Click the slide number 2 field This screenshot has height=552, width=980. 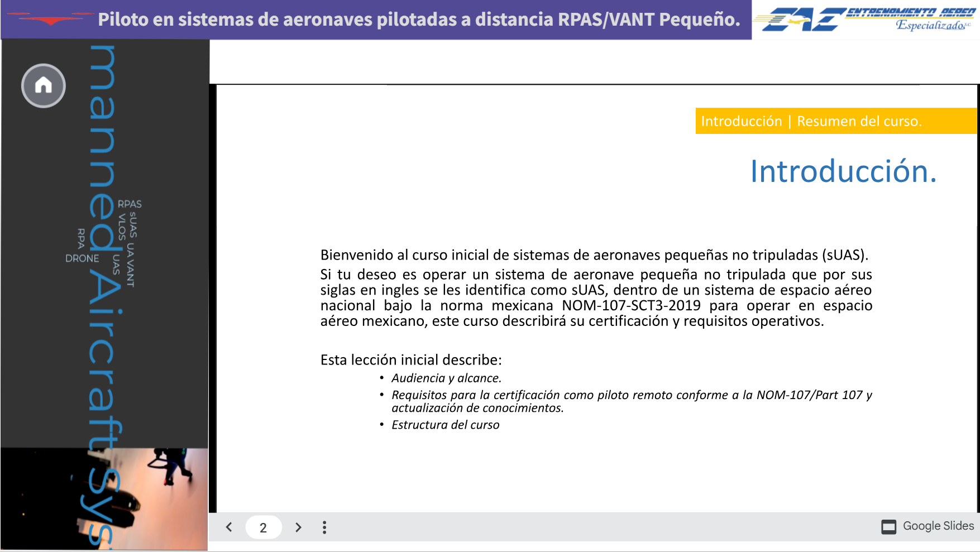pyautogui.click(x=264, y=527)
